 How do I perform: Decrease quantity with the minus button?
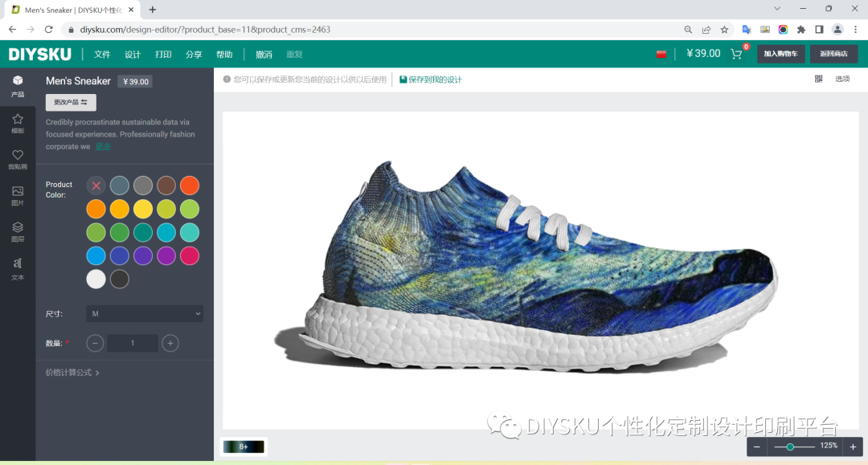(95, 344)
